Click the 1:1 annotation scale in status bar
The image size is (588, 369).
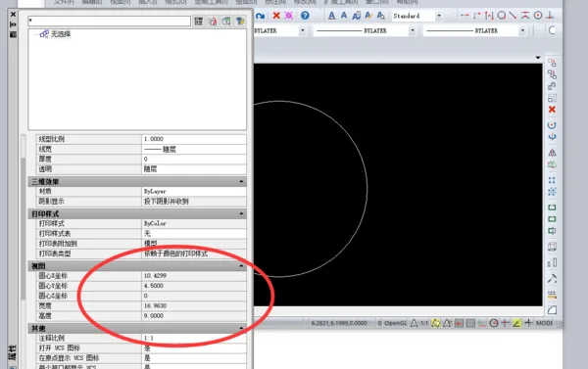click(424, 323)
